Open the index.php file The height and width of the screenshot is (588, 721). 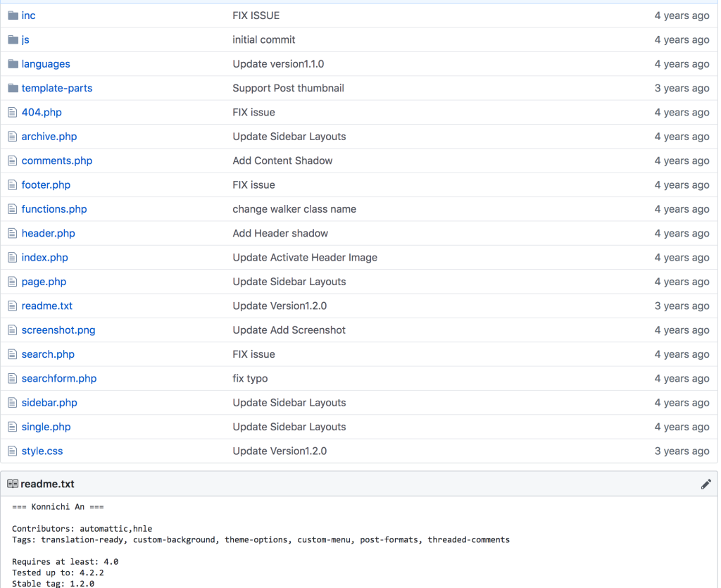(x=44, y=258)
